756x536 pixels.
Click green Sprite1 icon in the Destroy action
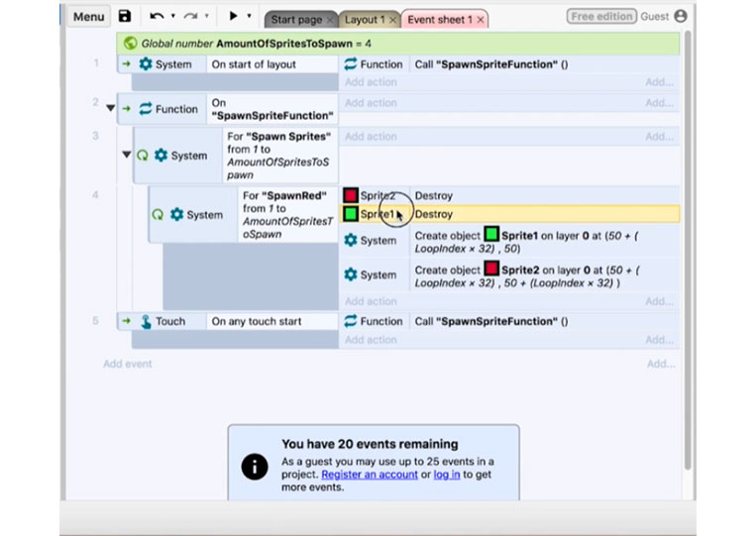[x=351, y=214]
